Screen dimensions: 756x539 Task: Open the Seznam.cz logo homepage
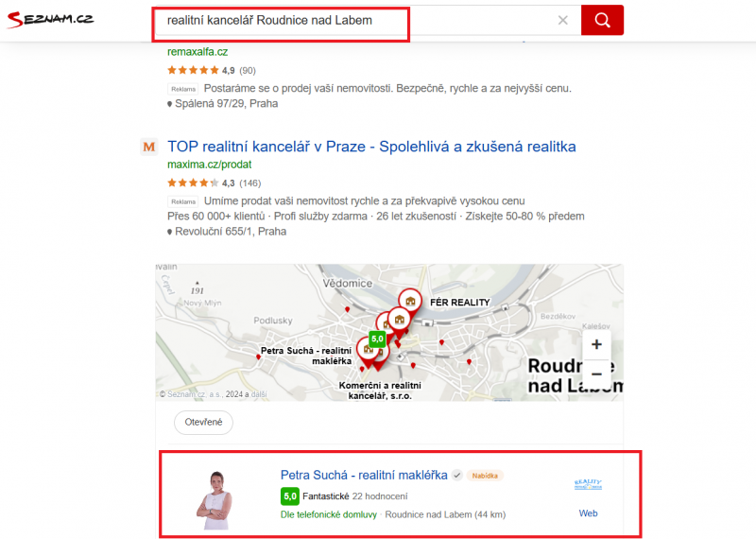50,19
